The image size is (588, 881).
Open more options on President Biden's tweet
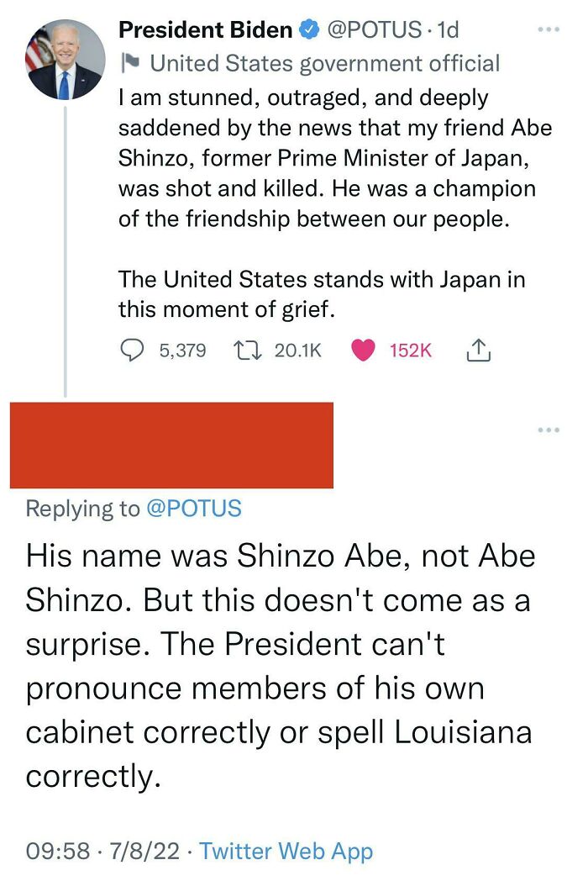[549, 29]
